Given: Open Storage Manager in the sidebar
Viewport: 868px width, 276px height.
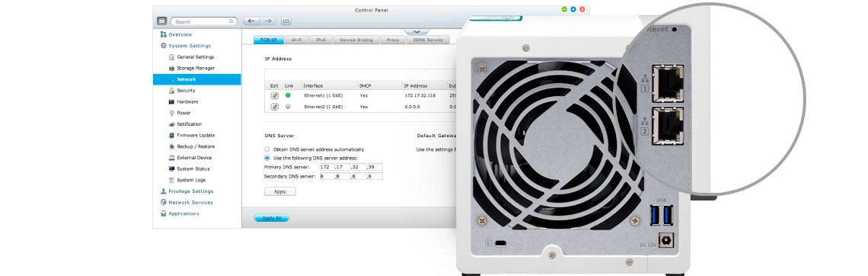Looking at the screenshot, I should [x=196, y=68].
